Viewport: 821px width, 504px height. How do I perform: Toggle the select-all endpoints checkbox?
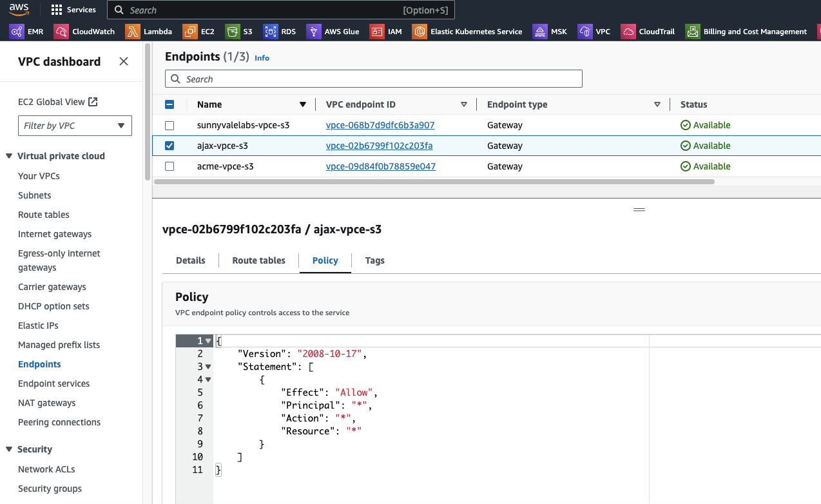[x=169, y=104]
